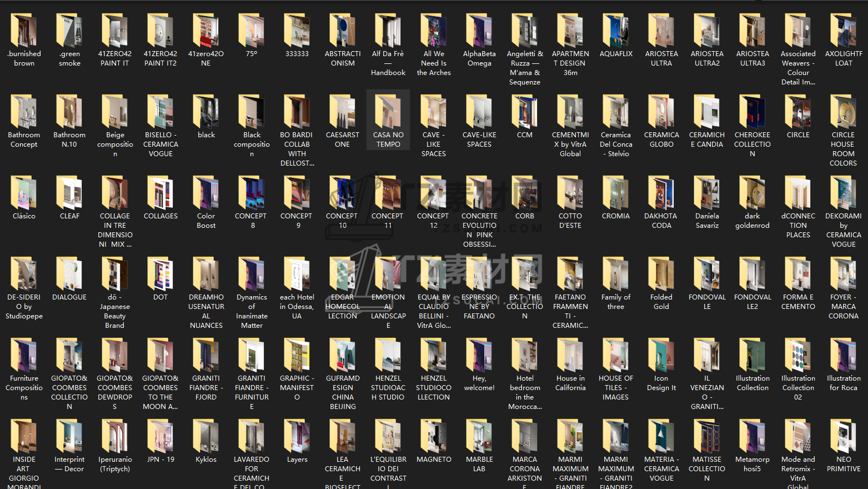Screen dimensions: 868x489
Task: Select the 'Family of three' folder name
Action: tap(616, 302)
